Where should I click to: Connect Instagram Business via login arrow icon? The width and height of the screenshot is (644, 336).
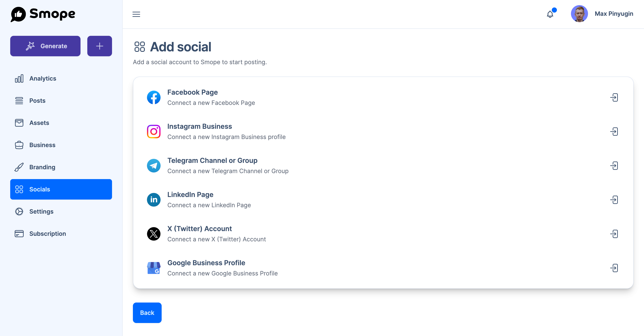click(614, 132)
